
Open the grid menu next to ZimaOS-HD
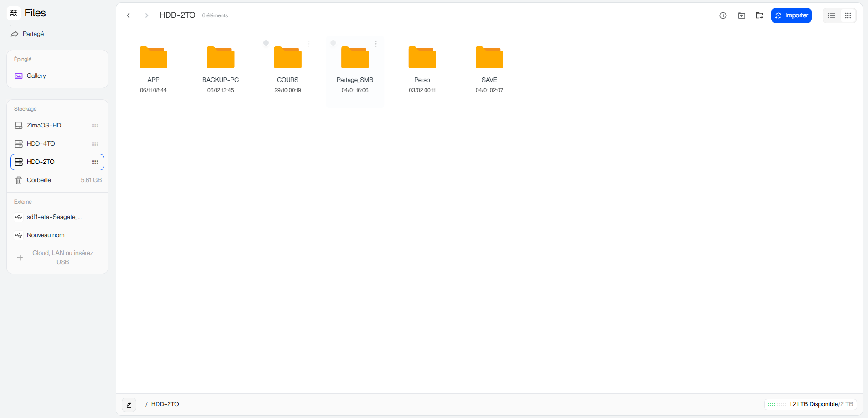tap(95, 126)
